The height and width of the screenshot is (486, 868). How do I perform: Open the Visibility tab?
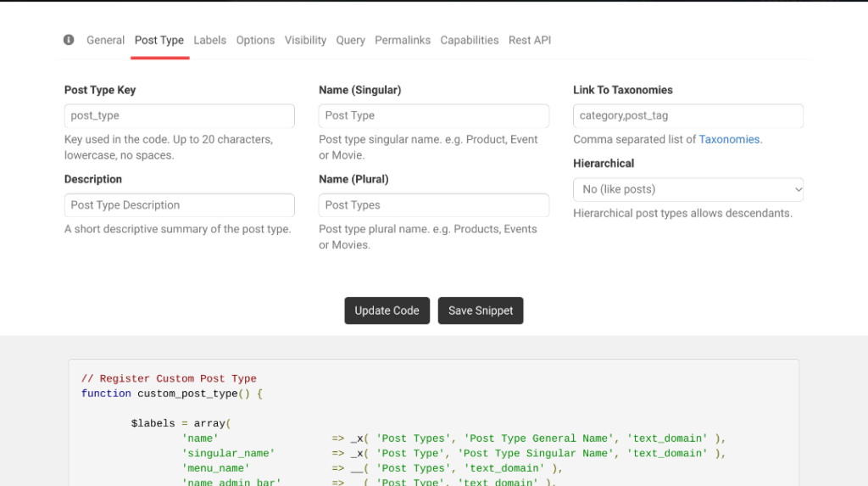pos(305,40)
